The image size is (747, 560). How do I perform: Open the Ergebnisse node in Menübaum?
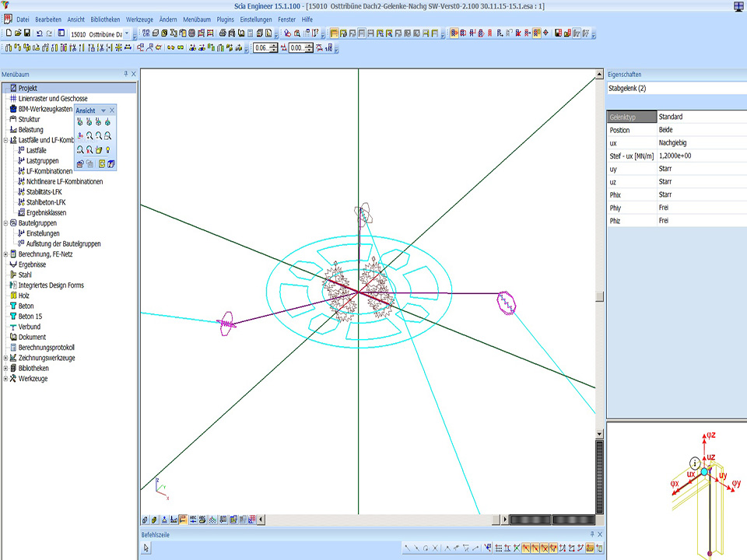tap(32, 264)
